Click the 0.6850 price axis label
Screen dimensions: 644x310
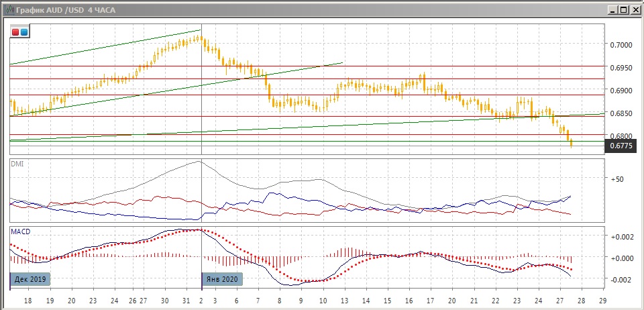click(620, 113)
